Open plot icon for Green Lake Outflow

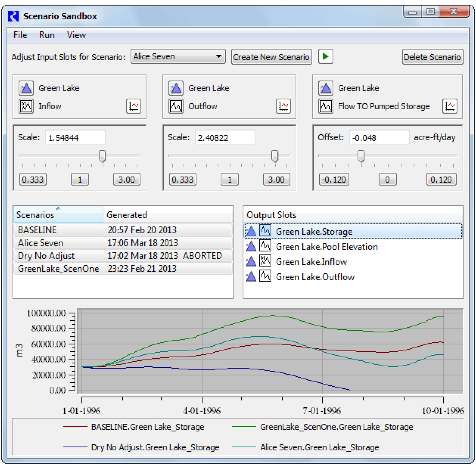[283, 106]
